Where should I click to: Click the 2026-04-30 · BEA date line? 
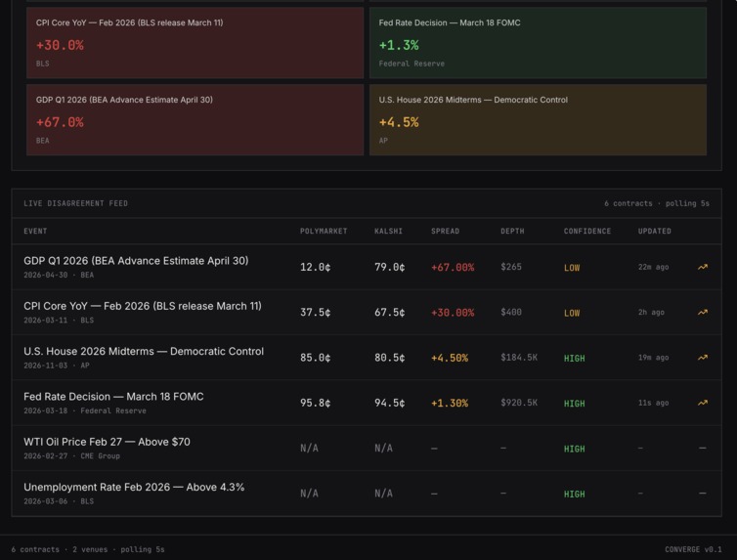(59, 275)
